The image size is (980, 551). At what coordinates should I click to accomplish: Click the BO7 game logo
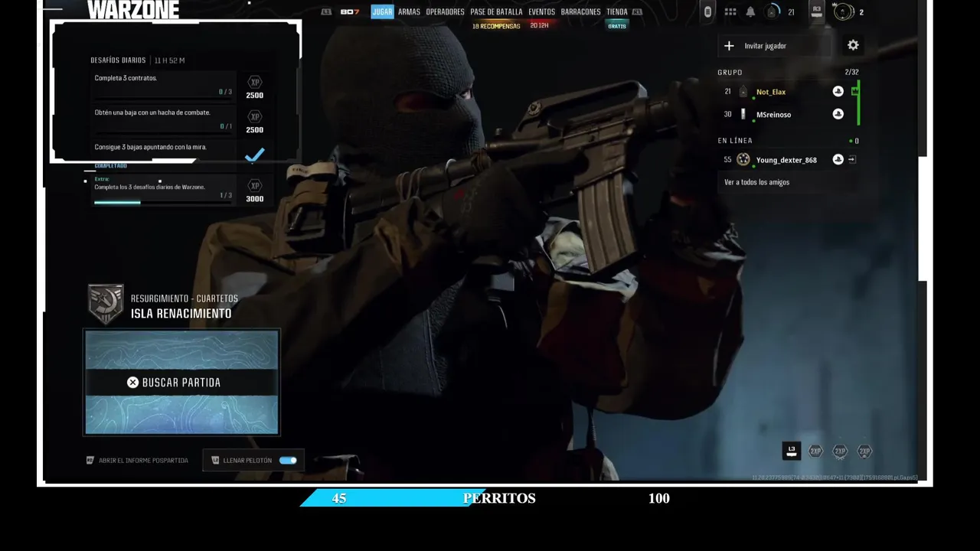tap(350, 11)
